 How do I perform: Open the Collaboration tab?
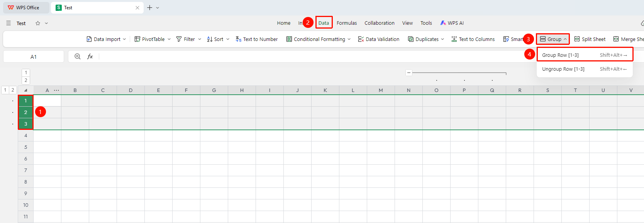[380, 23]
